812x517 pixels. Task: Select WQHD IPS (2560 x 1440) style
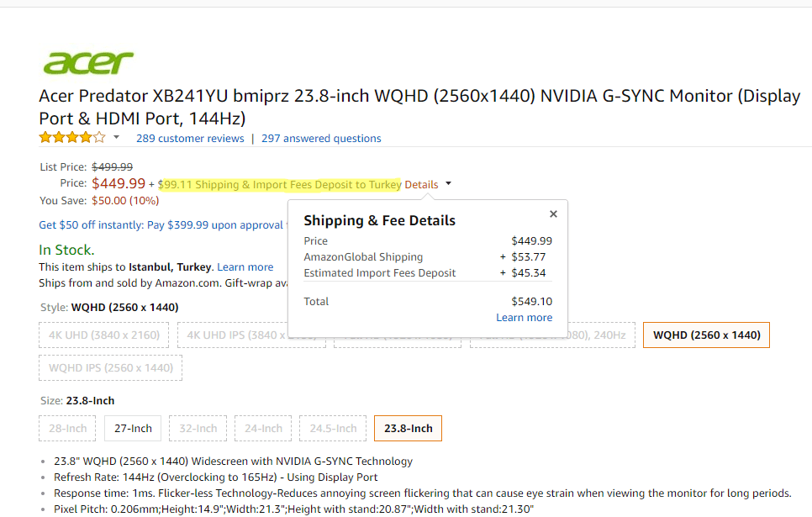pyautogui.click(x=110, y=368)
